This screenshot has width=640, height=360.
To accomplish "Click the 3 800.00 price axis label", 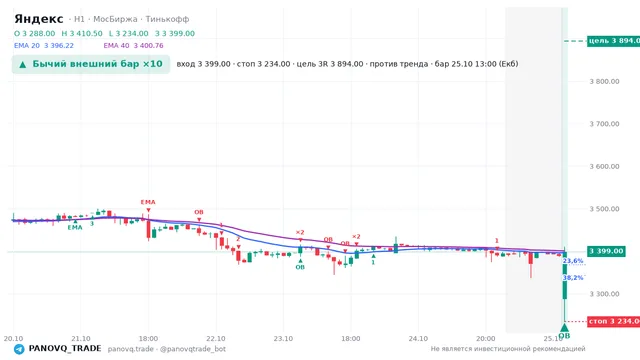I will [604, 81].
